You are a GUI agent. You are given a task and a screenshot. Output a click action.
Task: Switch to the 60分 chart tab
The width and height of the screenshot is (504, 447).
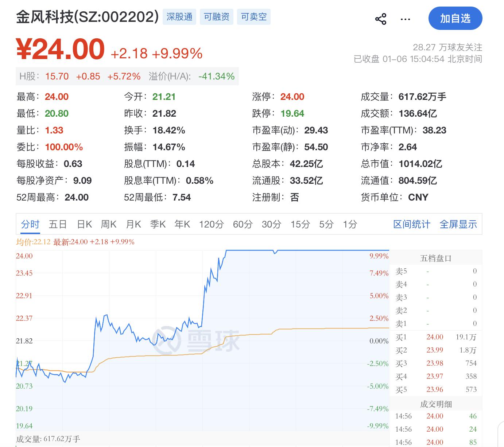(x=243, y=224)
